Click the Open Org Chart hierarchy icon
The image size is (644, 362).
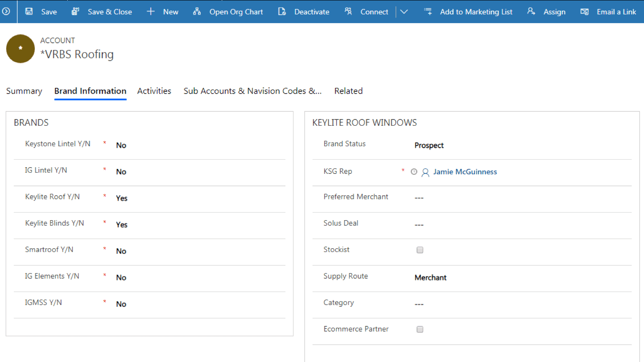click(197, 12)
